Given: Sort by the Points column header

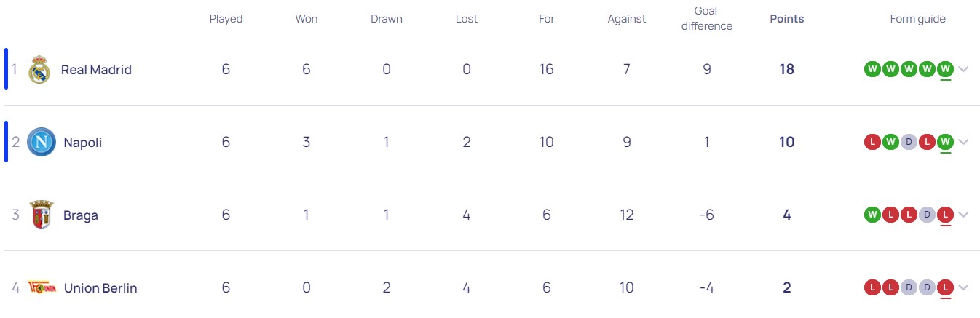Looking at the screenshot, I should (786, 20).
